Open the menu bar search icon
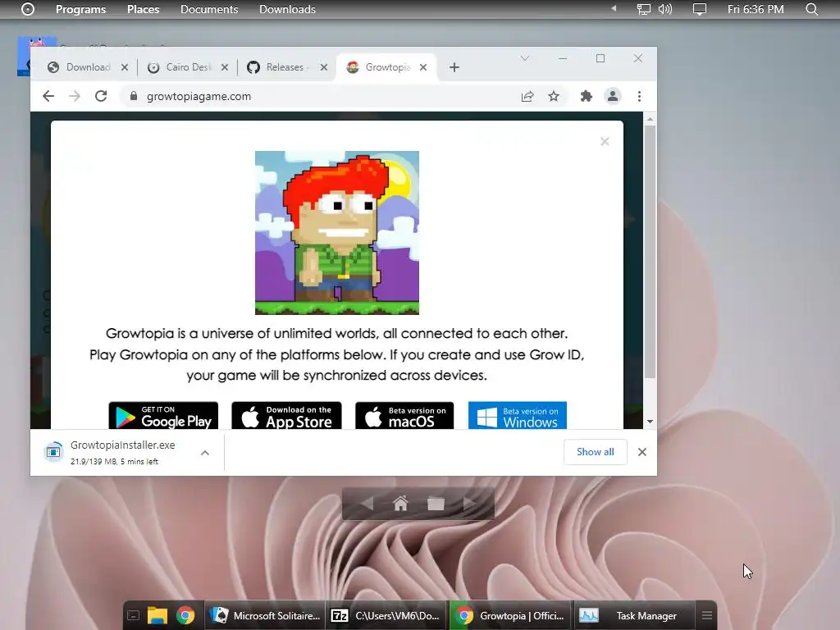The image size is (840, 630). 812,9
